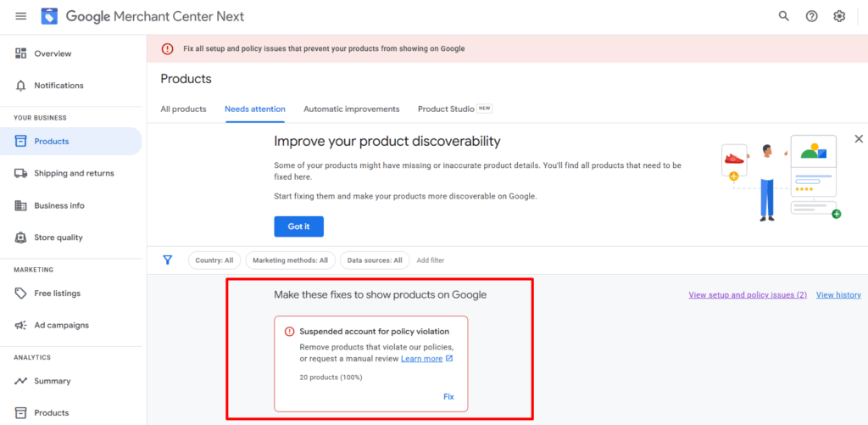Switch to the All products tab
The width and height of the screenshot is (868, 425).
[x=183, y=109]
